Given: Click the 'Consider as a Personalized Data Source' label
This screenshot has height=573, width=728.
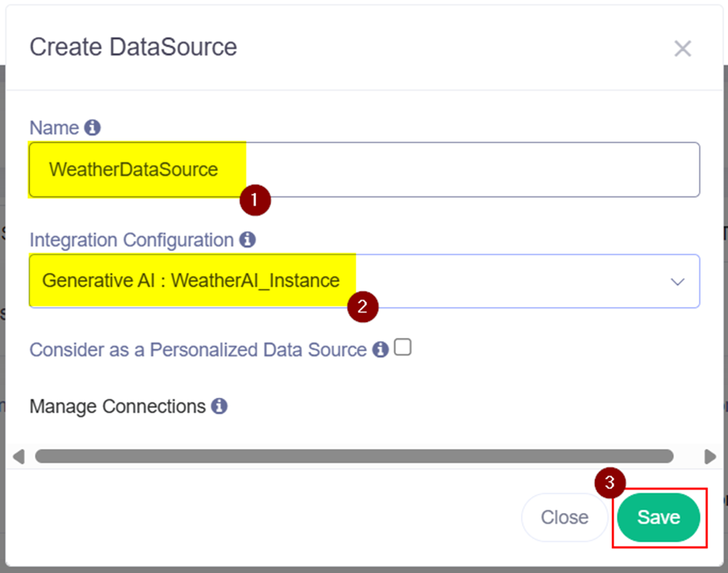Looking at the screenshot, I should tap(198, 350).
